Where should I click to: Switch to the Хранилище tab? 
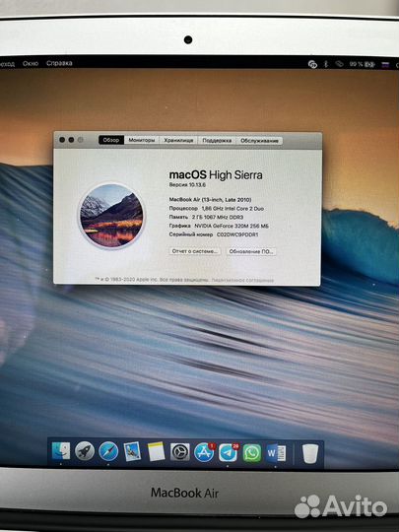(178, 140)
